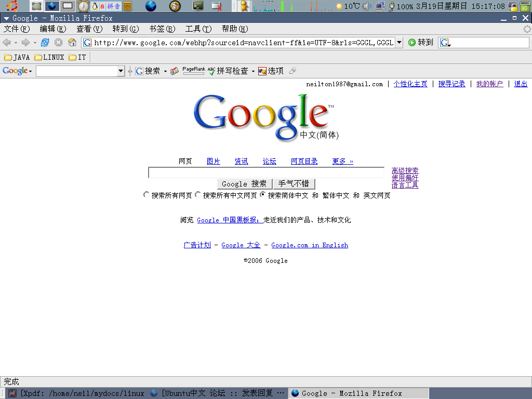This screenshot has width=532, height=399.
Task: Run the 拼写检查 spell check
Action: point(228,71)
